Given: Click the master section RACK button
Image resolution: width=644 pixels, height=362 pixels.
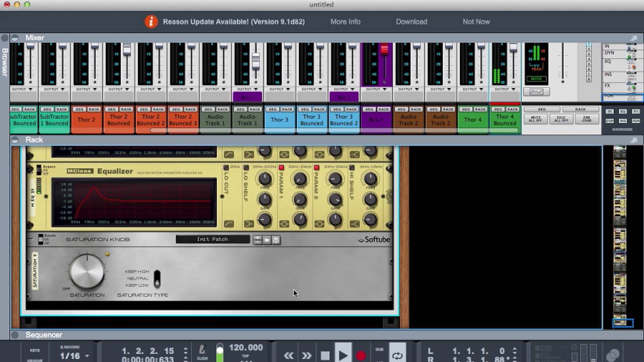Looking at the screenshot, I should point(580,109).
